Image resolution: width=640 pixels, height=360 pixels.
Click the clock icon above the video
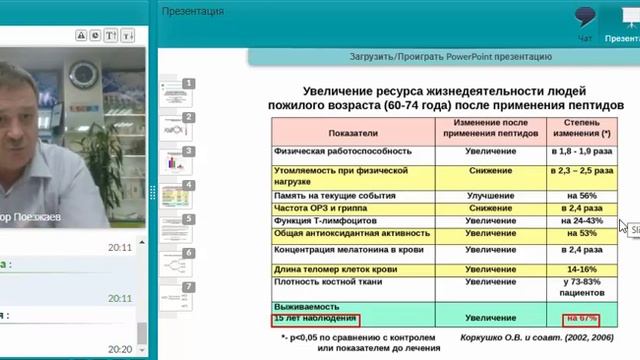[x=96, y=36]
